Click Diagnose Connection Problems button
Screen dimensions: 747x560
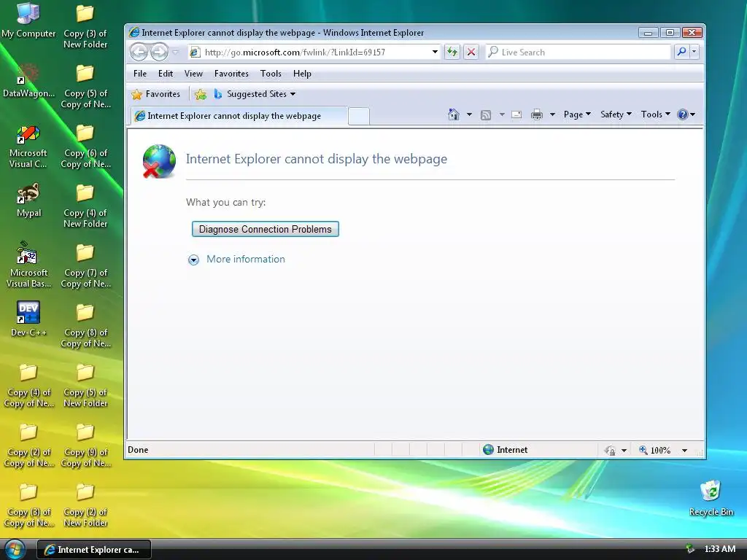(266, 229)
